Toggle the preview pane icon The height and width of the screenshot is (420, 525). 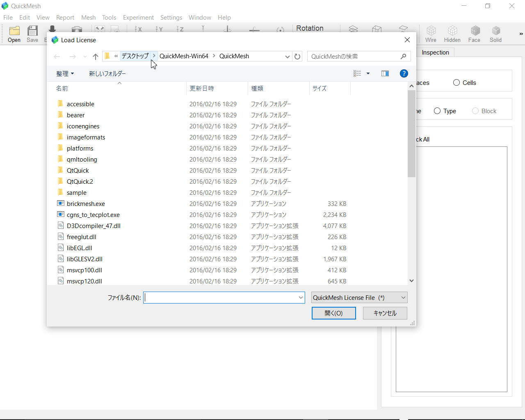(385, 73)
